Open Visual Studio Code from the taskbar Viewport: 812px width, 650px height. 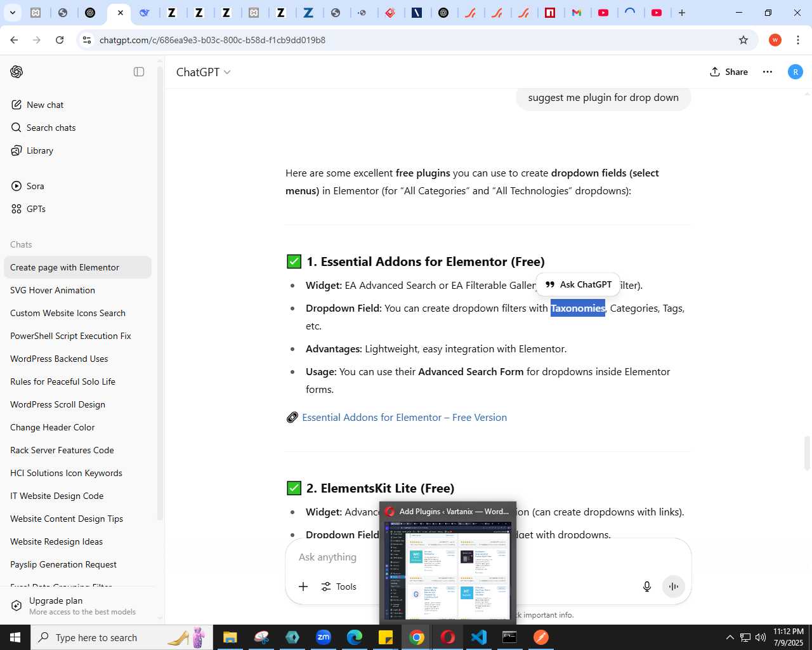[479, 637]
